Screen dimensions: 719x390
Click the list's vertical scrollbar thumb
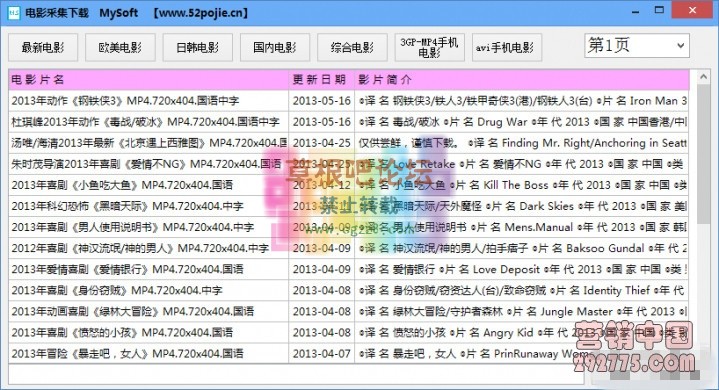tap(703, 154)
